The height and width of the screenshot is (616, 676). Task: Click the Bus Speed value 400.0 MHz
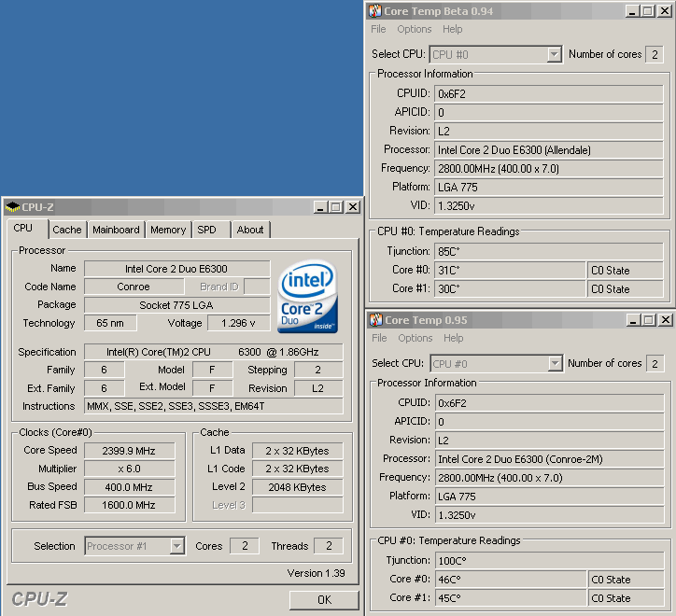tap(130, 487)
